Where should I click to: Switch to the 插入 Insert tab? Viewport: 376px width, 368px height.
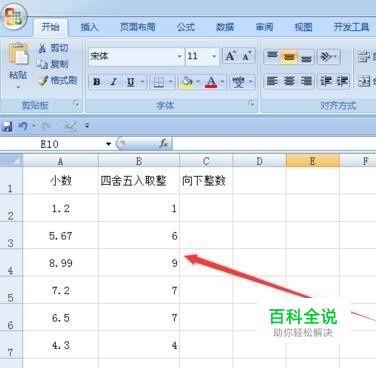point(89,27)
